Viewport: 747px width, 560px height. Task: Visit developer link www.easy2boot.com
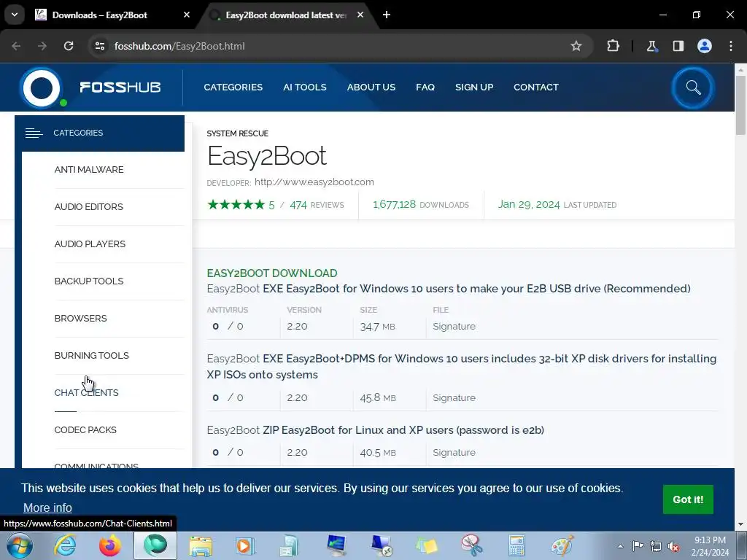click(x=314, y=182)
